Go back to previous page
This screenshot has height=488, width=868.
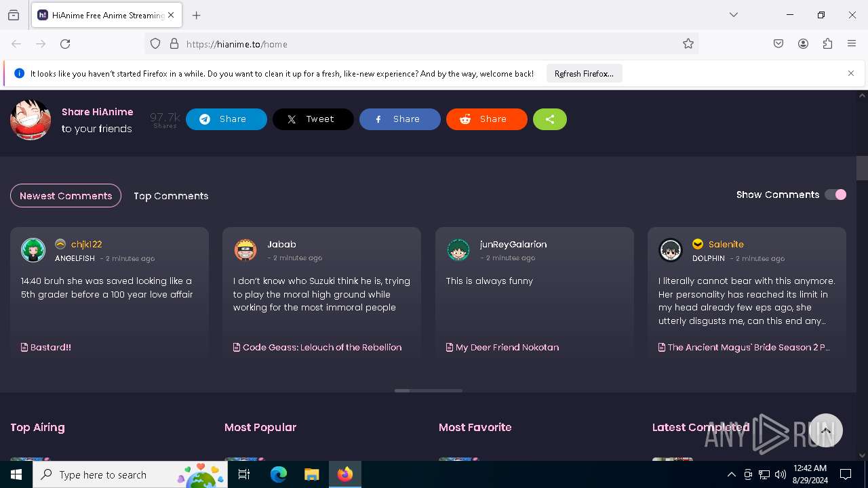[16, 44]
